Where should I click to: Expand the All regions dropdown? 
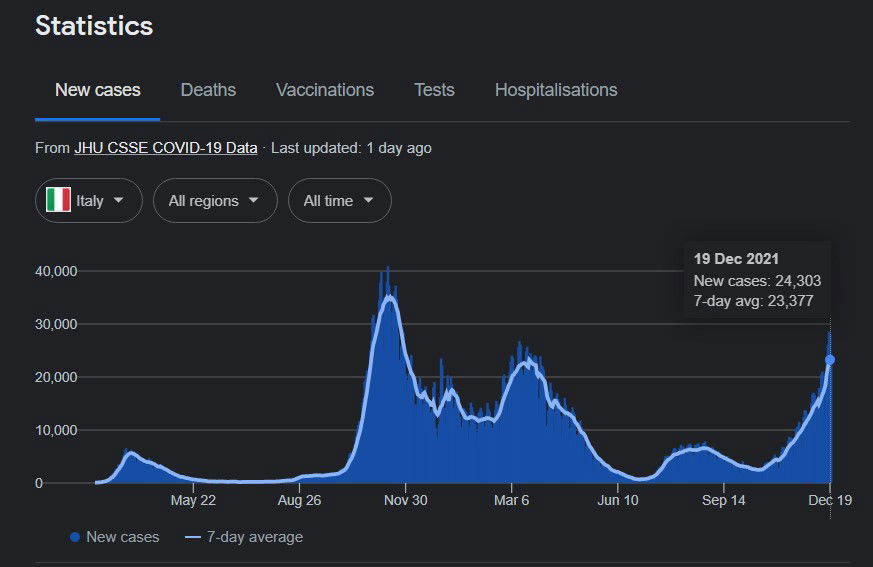pos(214,201)
